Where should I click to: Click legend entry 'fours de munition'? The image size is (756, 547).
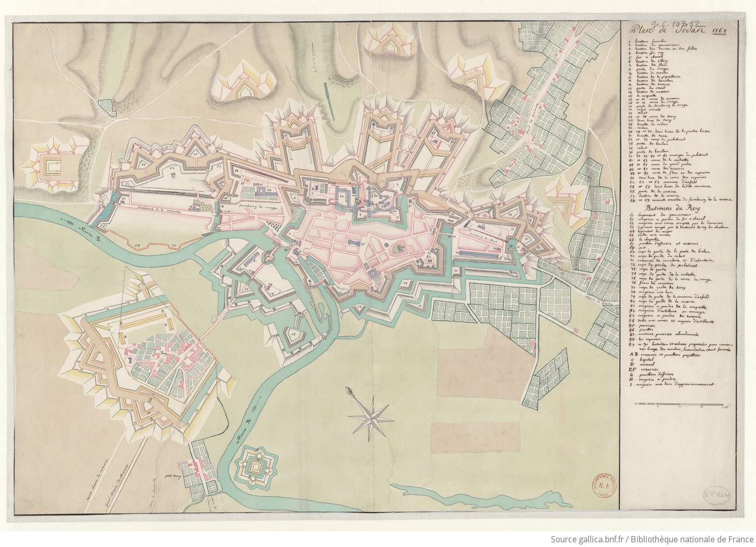coord(656,283)
